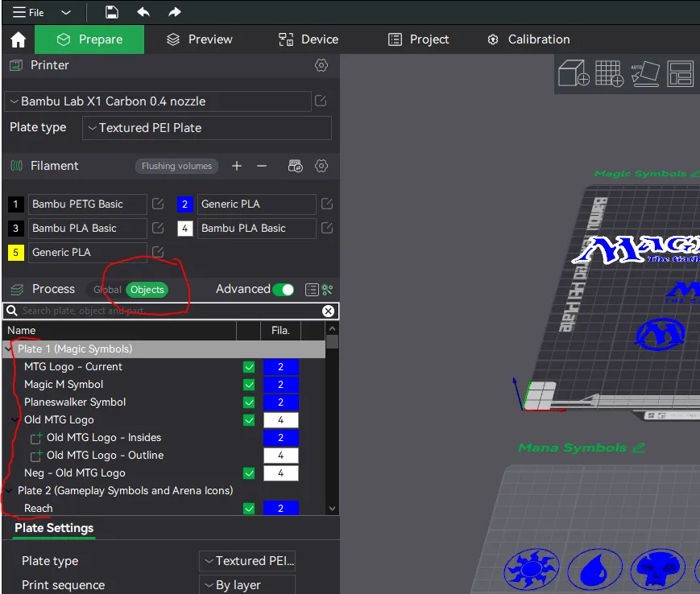Image resolution: width=700 pixels, height=594 pixels.
Task: Click the Redo arrow icon
Action: 175,12
